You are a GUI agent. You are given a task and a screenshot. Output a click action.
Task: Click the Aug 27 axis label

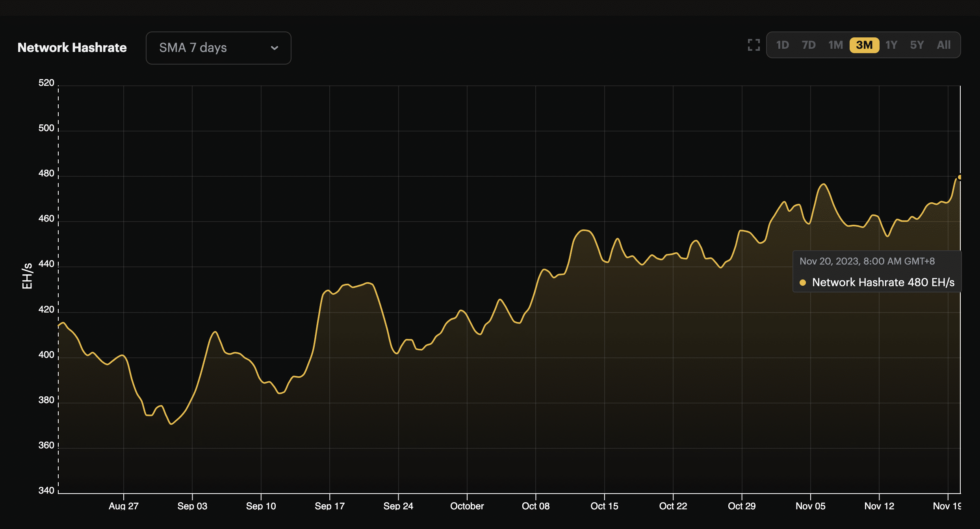123,506
